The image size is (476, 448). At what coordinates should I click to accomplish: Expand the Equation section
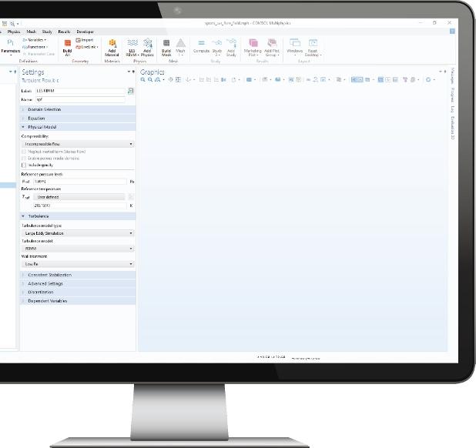click(78, 119)
